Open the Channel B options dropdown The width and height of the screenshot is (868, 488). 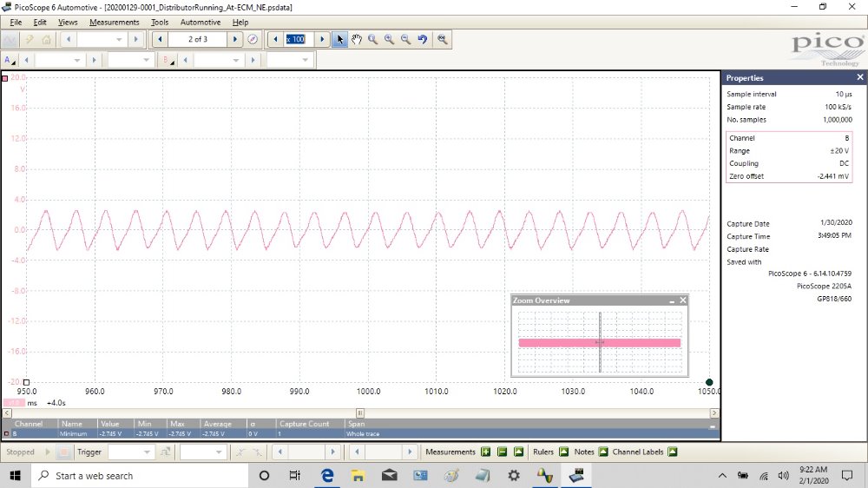click(x=168, y=60)
